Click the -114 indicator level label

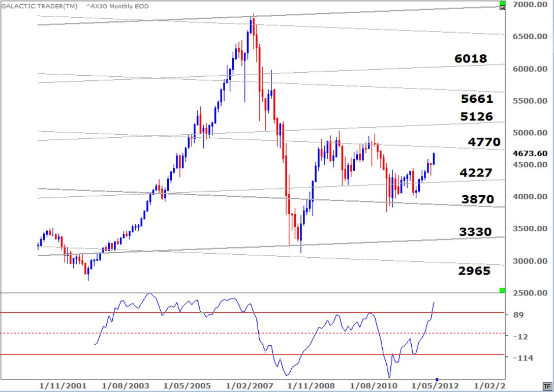click(x=523, y=358)
